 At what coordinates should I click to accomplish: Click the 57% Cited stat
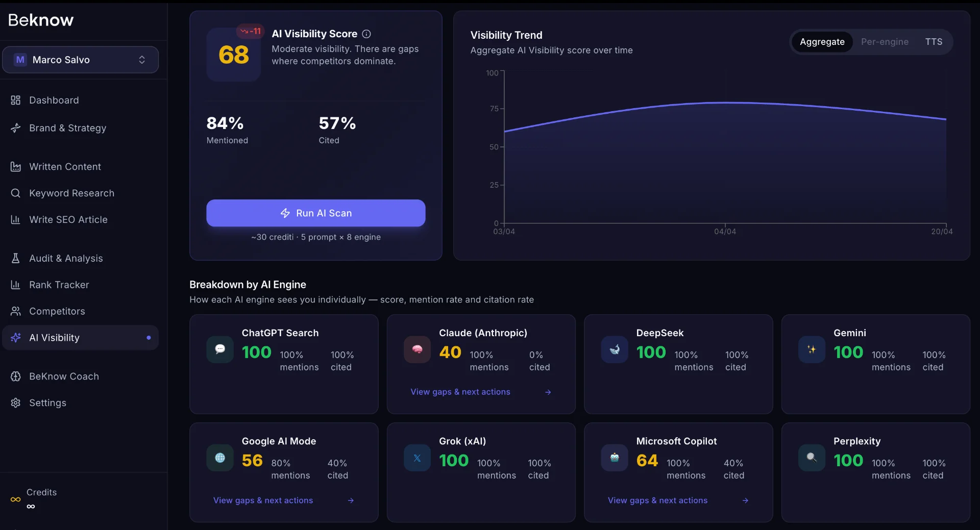[x=337, y=130]
